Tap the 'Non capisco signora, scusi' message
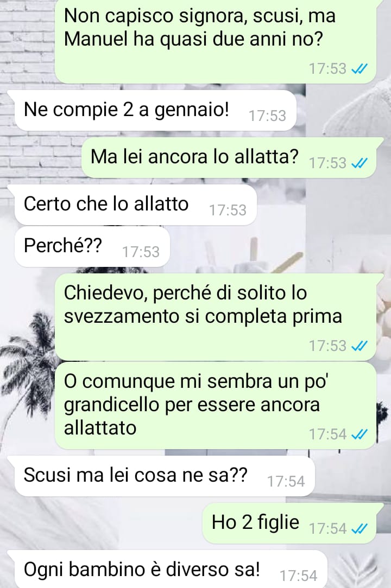The image size is (391, 588). click(x=216, y=41)
